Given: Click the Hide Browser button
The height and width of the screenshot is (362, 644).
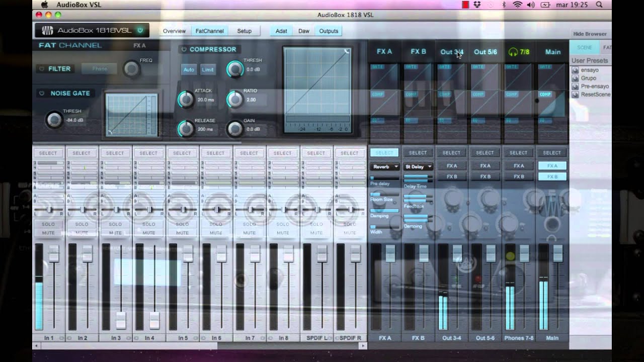Looking at the screenshot, I should coord(590,34).
